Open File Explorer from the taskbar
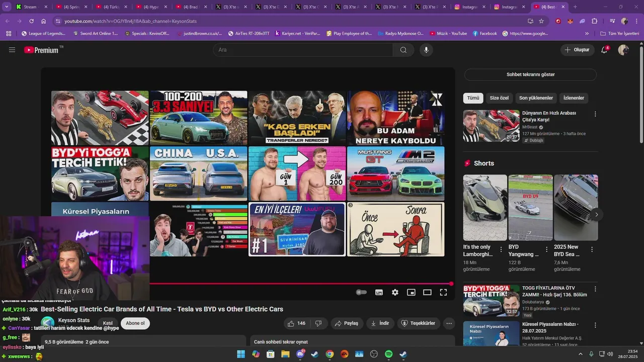 pos(285,354)
